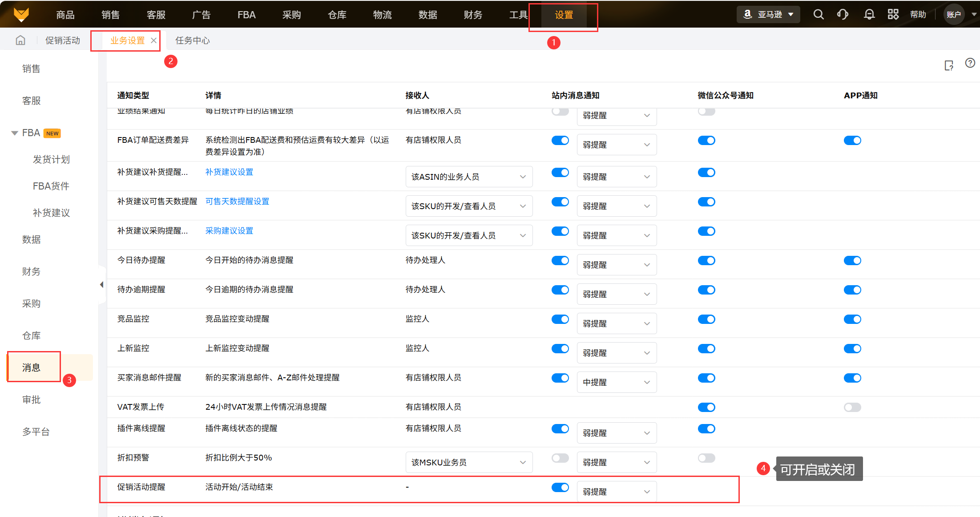Go to the home icon tab
980x517 pixels.
pos(20,40)
